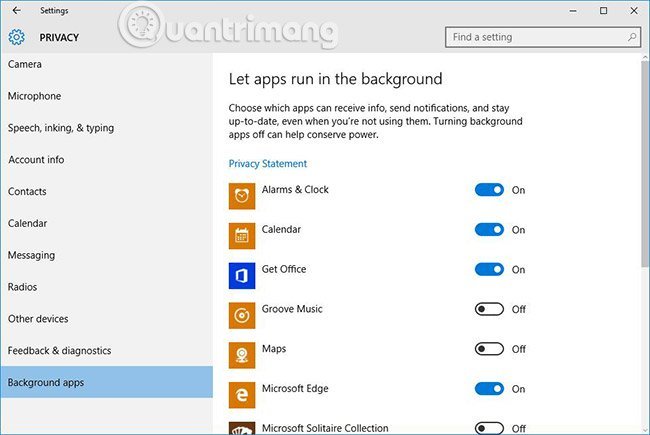Disable Microsoft Edge background toggle
The height and width of the screenshot is (435, 650).
pos(489,389)
